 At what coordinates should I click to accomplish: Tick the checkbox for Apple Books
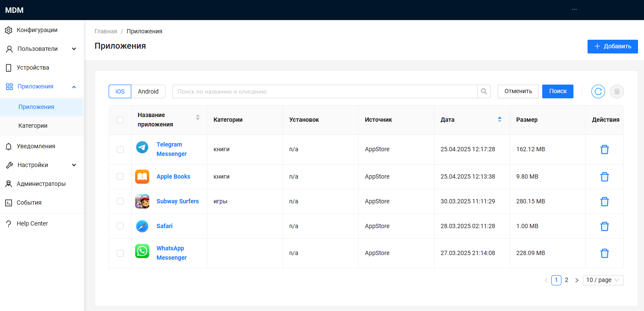click(x=120, y=177)
